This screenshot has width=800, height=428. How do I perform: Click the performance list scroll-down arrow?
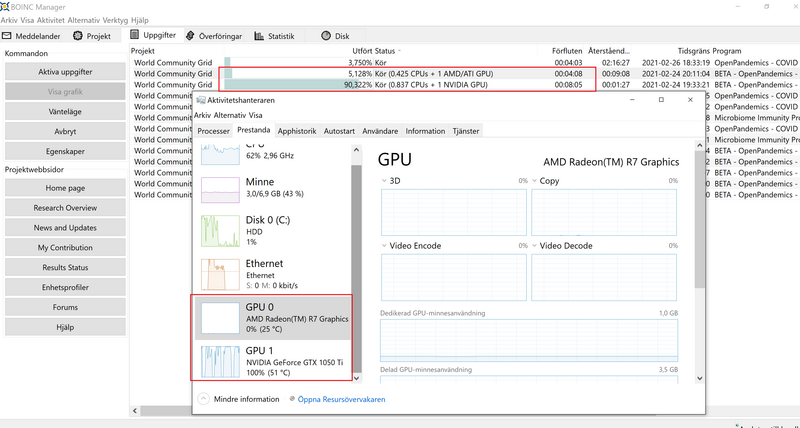click(x=357, y=378)
